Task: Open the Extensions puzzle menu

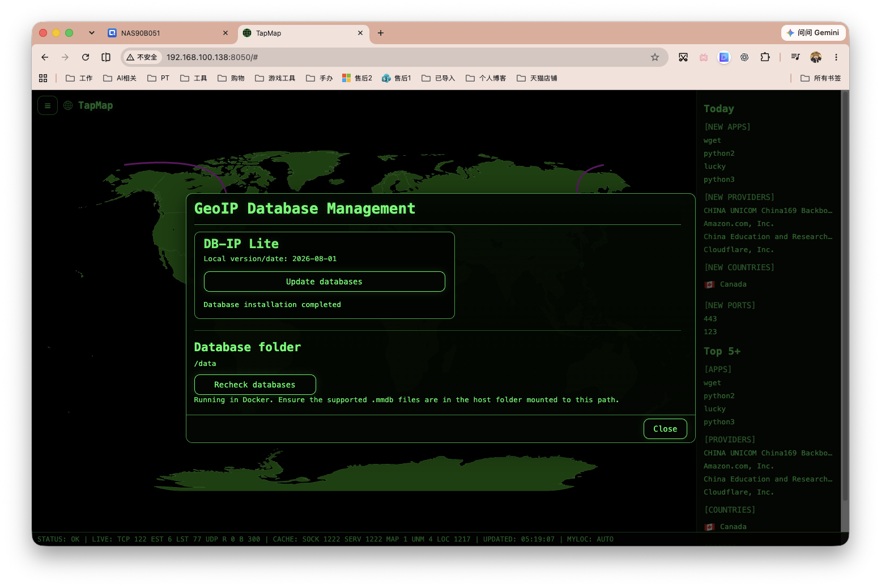Action: point(765,57)
